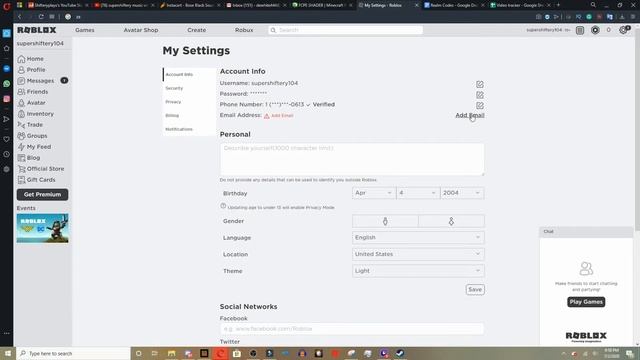Open the birthday day dropdown

[x=418, y=193]
